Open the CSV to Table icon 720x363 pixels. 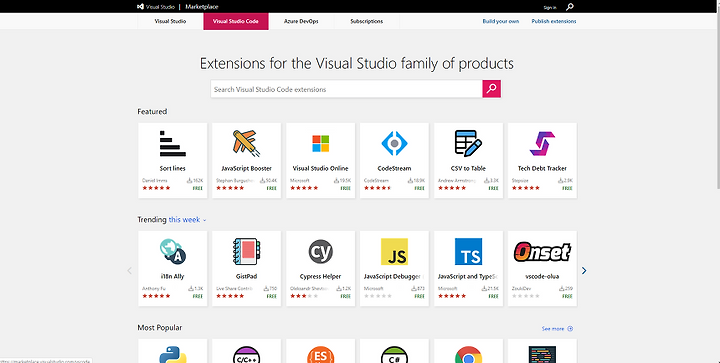click(x=468, y=143)
